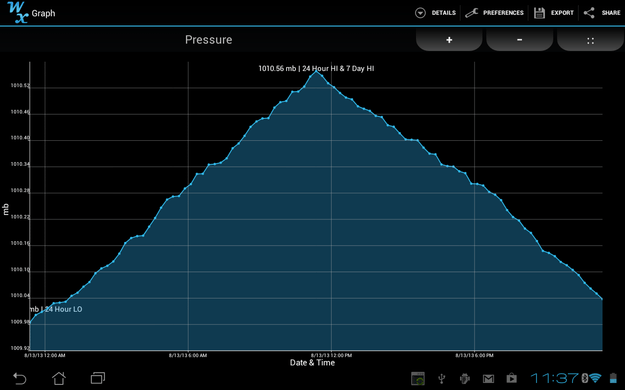Tap the 1010.34 y-axis value
Image resolution: width=625 pixels, height=390 pixels.
click(20, 164)
